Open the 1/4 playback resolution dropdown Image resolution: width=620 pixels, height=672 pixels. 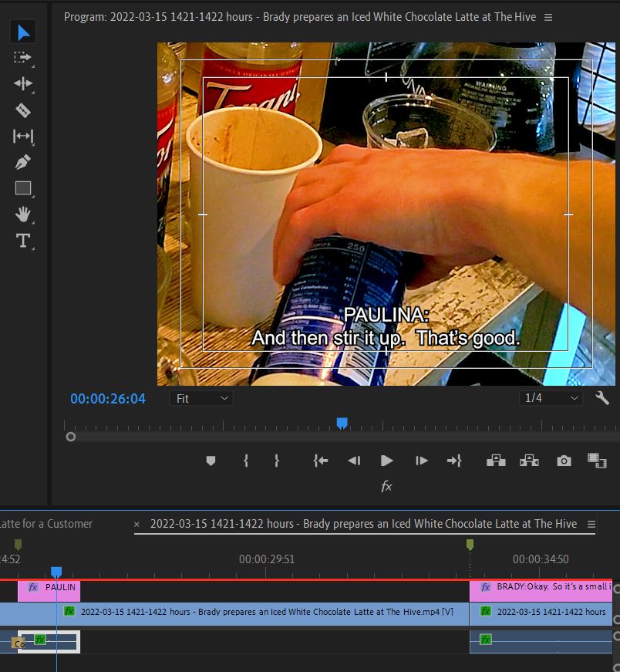tap(551, 398)
